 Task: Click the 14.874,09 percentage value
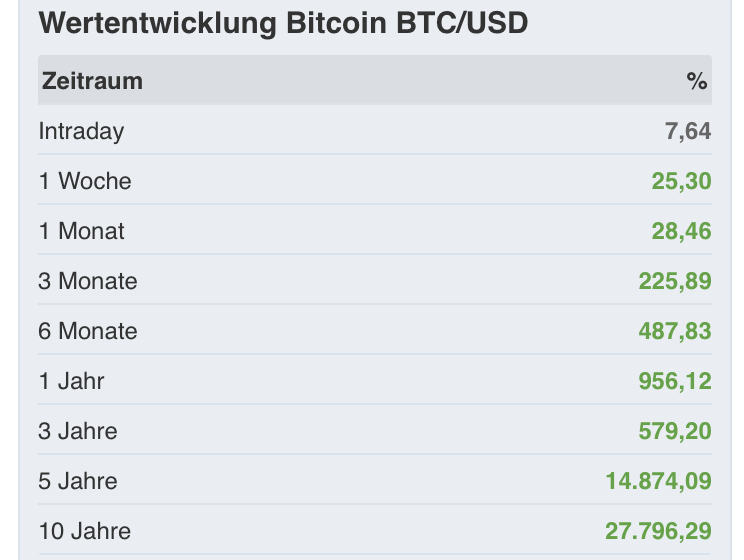(659, 481)
